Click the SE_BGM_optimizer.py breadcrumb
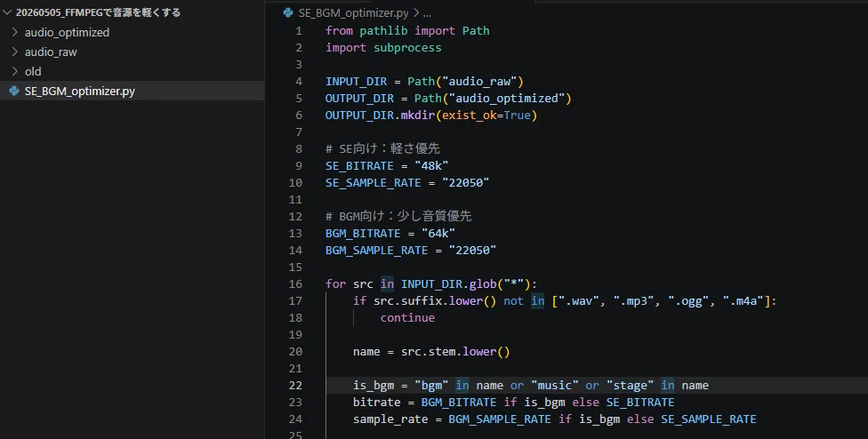868x439 pixels. click(x=354, y=12)
